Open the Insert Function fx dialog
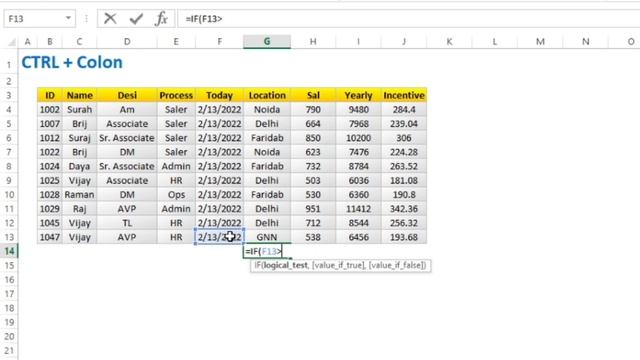640x360 pixels. coord(161,19)
